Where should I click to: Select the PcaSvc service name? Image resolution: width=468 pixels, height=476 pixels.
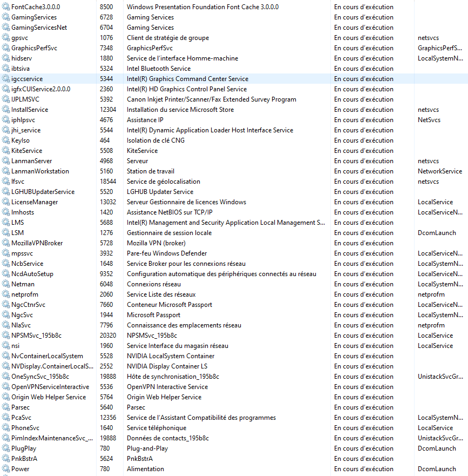coord(21,418)
